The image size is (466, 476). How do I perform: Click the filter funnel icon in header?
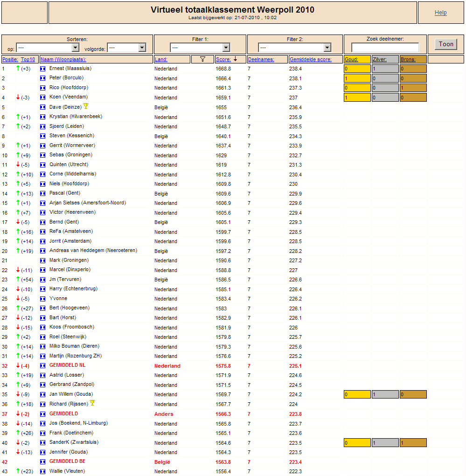(202, 59)
